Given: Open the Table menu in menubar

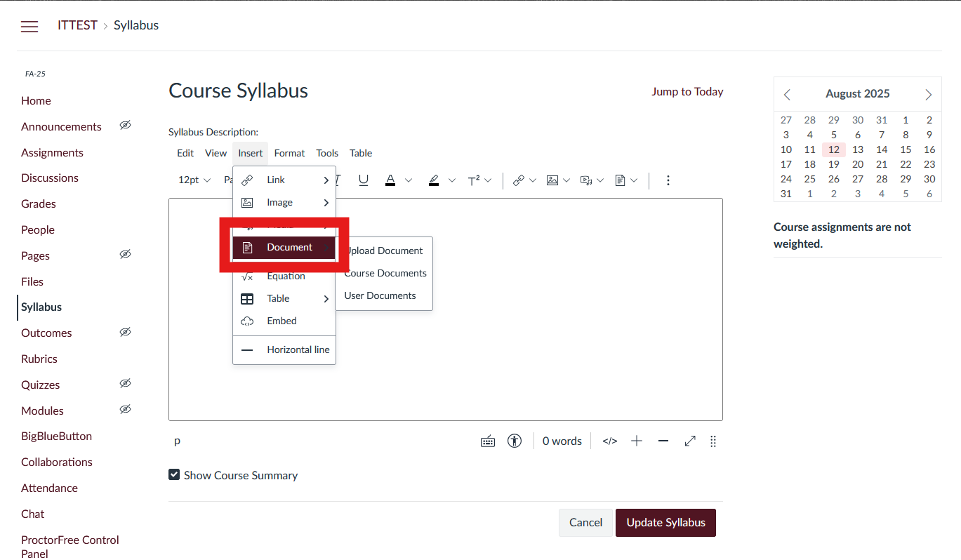Looking at the screenshot, I should coord(361,153).
